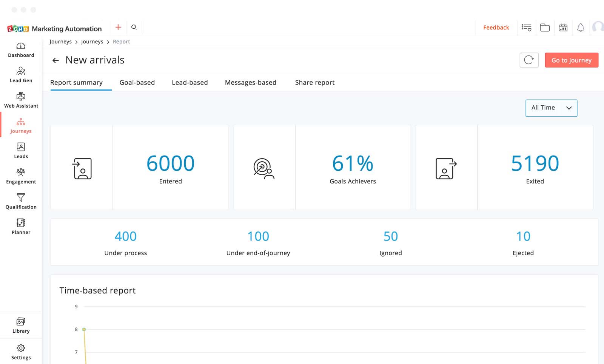Open the Library section
The width and height of the screenshot is (604, 364).
click(21, 325)
